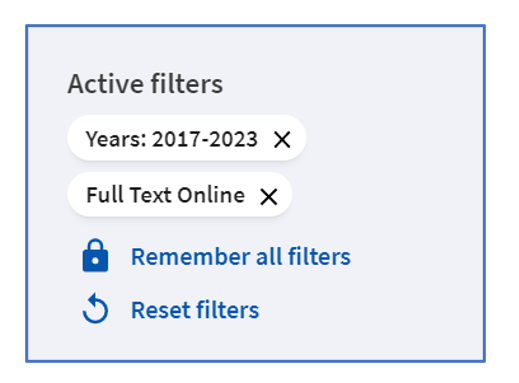Click the word Remember in the blue link
The width and height of the screenshot is (519, 383).
tap(191, 257)
